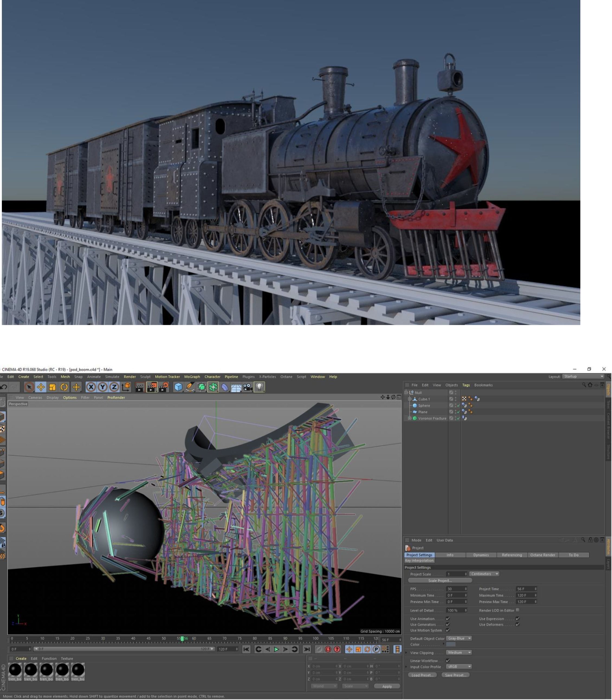Open the Octane menu
Image resolution: width=612 pixels, height=700 pixels.
click(286, 377)
